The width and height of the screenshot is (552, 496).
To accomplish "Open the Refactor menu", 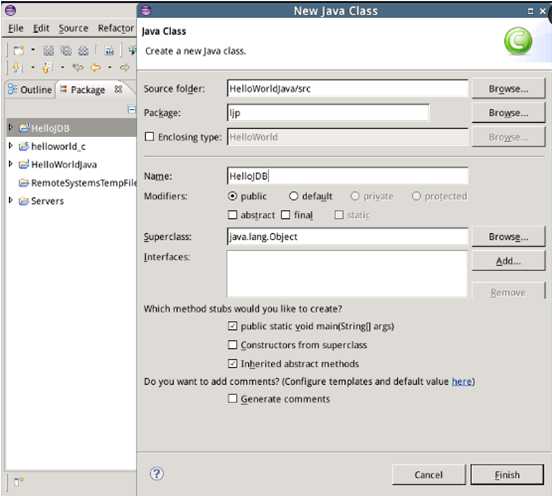I will (116, 28).
